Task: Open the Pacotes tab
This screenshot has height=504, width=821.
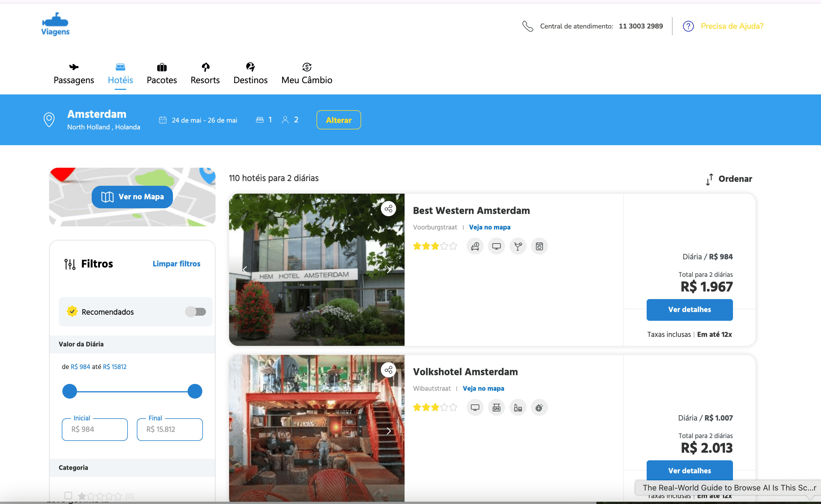Action: [162, 75]
